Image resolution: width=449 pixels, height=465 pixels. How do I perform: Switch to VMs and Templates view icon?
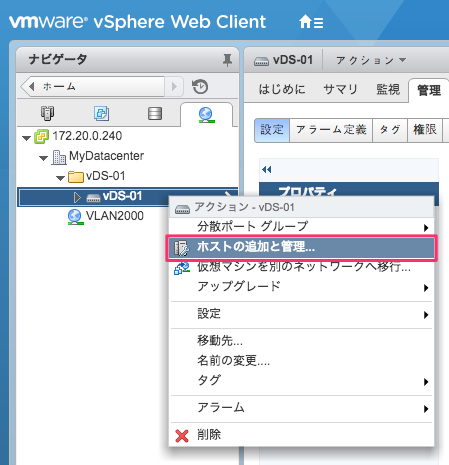coord(101,113)
